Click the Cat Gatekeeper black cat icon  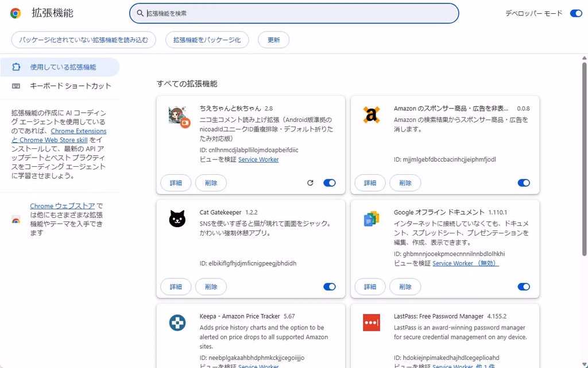click(x=177, y=218)
